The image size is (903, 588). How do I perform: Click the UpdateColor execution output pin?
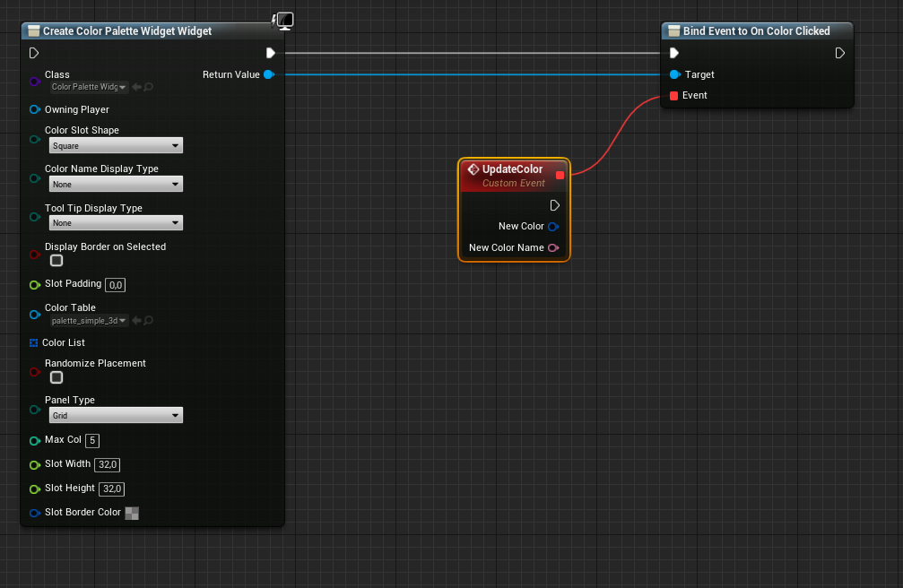pos(554,205)
